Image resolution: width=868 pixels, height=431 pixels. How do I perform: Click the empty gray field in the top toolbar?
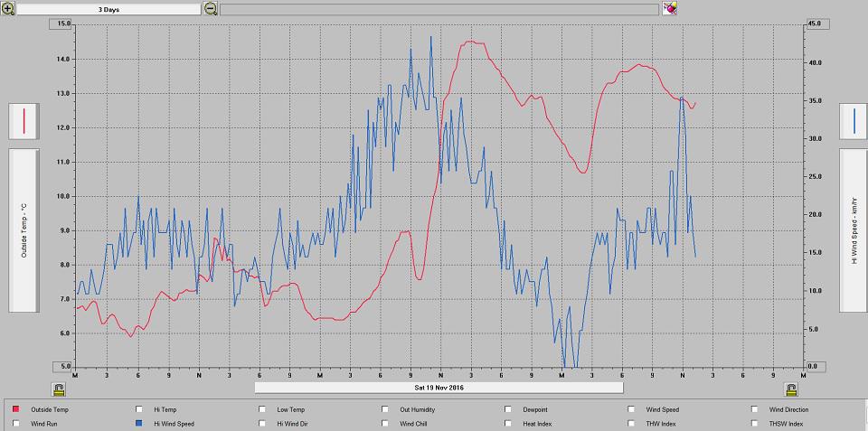tap(439, 9)
